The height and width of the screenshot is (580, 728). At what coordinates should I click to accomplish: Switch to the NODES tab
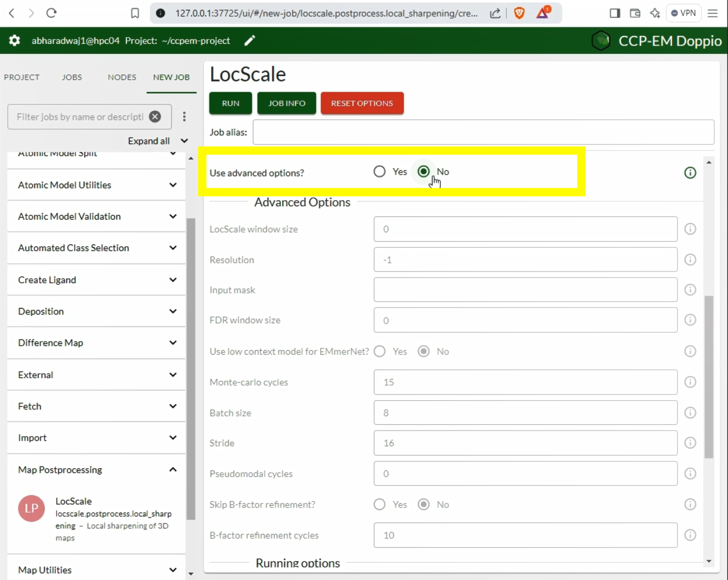[122, 77]
